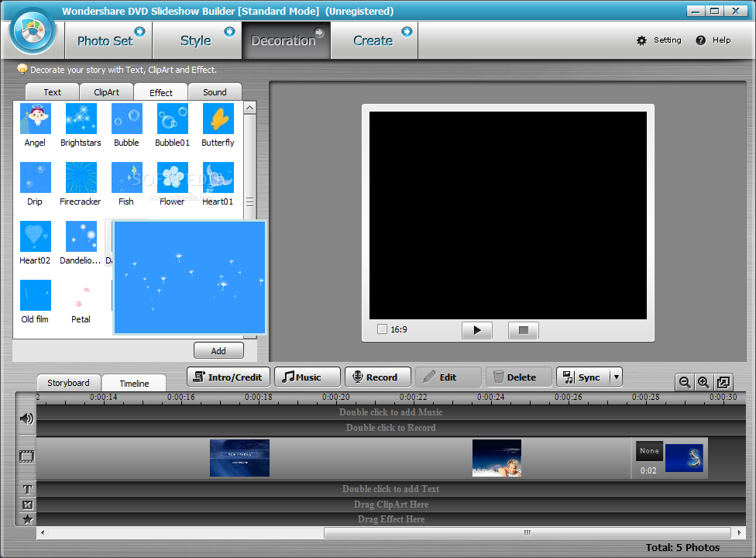Viewport: 756px width, 558px height.
Task: Stop the slideshow preview
Action: pyautogui.click(x=523, y=330)
